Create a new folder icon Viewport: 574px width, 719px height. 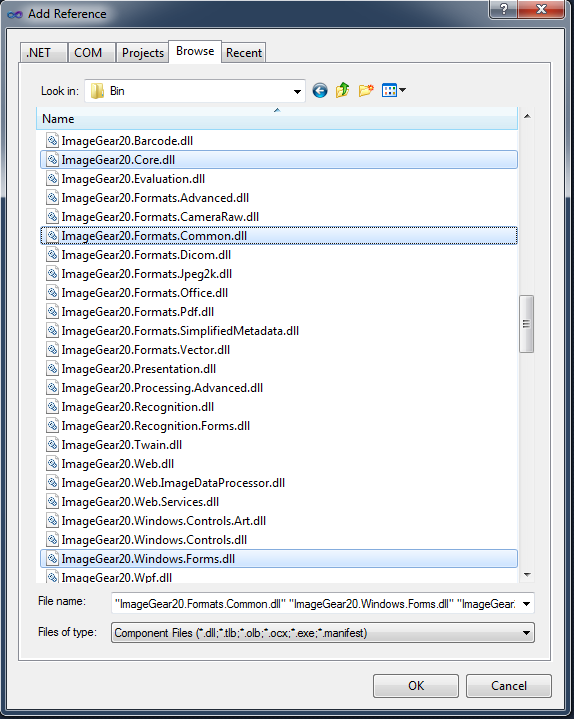click(366, 90)
